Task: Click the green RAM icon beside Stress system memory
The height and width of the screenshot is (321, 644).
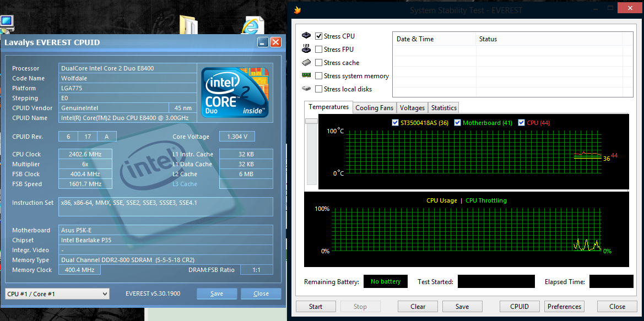Action: 306,75
